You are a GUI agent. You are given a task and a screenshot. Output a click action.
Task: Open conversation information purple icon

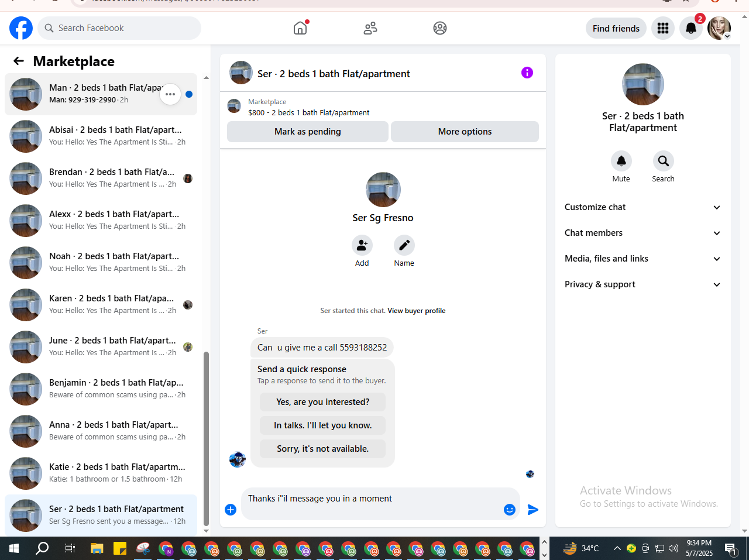click(527, 73)
